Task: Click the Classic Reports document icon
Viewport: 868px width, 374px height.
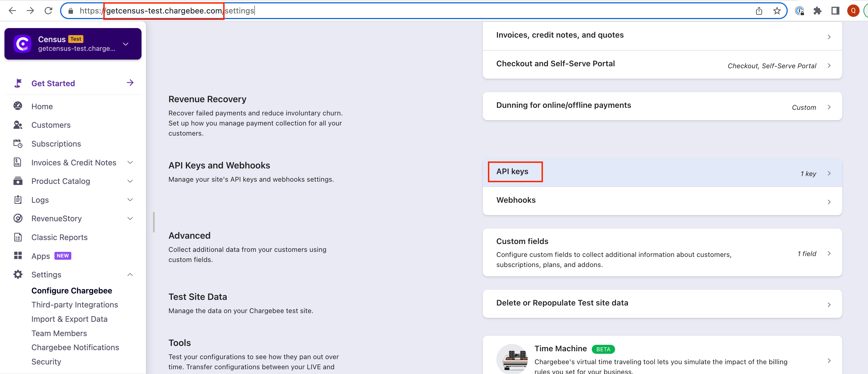Action: 18,237
